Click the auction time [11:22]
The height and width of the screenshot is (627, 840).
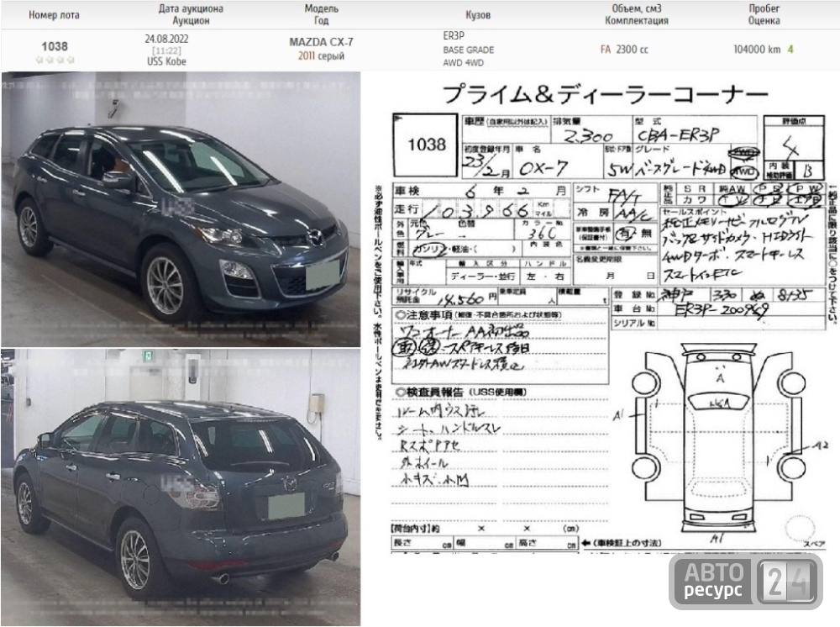166,50
